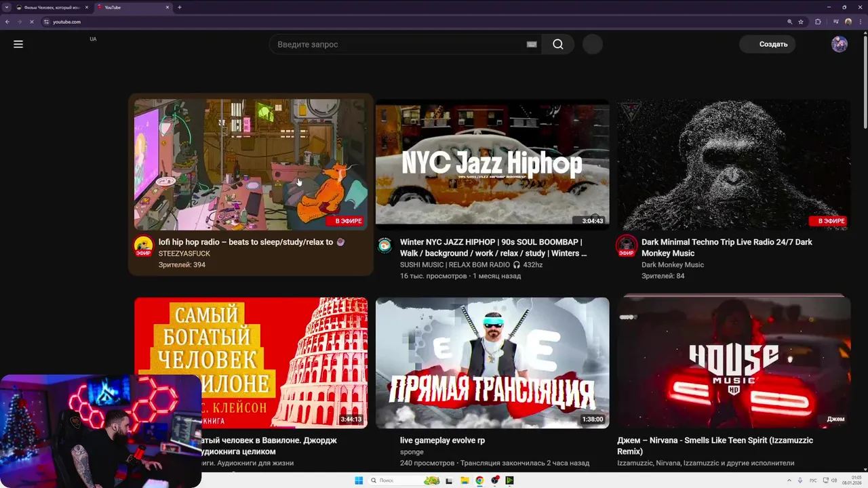The height and width of the screenshot is (488, 868).
Task: Open the tab search dropdown arrow
Action: [x=6, y=7]
